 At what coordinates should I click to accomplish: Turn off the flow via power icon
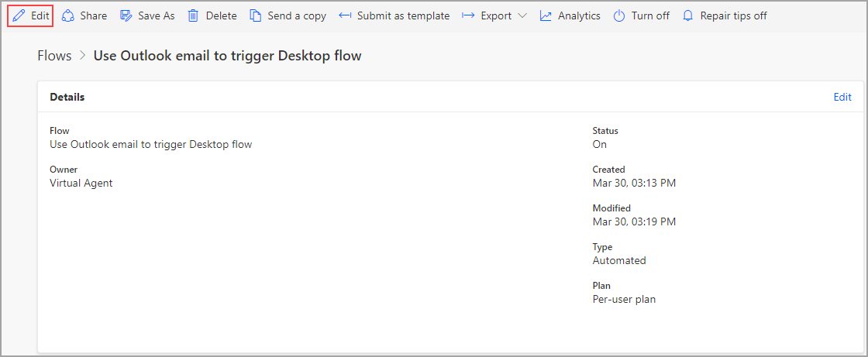(x=619, y=15)
